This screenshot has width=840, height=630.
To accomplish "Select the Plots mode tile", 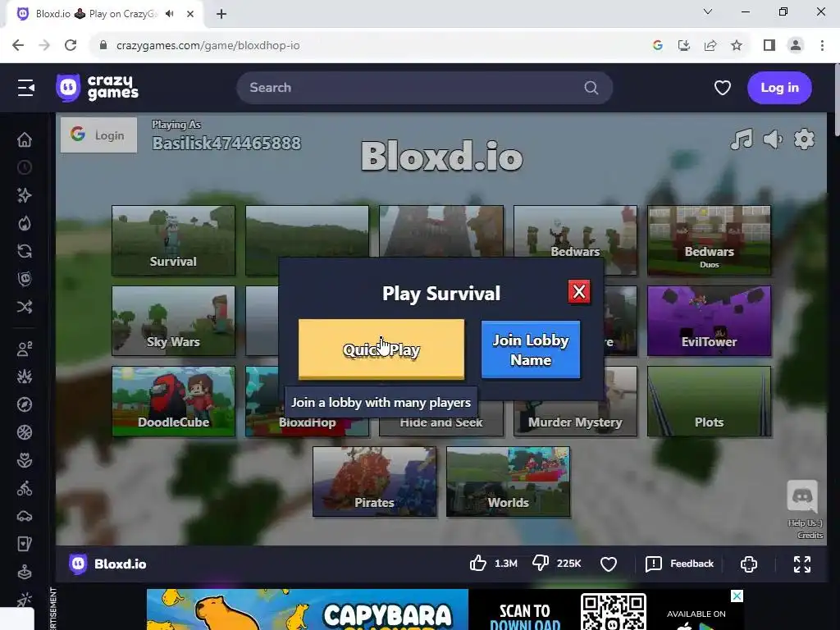I will click(709, 401).
